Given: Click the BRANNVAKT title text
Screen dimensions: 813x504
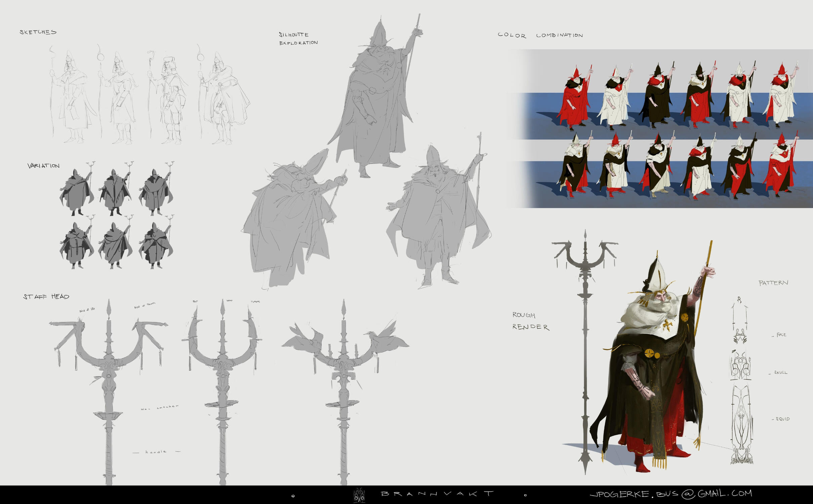Looking at the screenshot, I should 437,494.
